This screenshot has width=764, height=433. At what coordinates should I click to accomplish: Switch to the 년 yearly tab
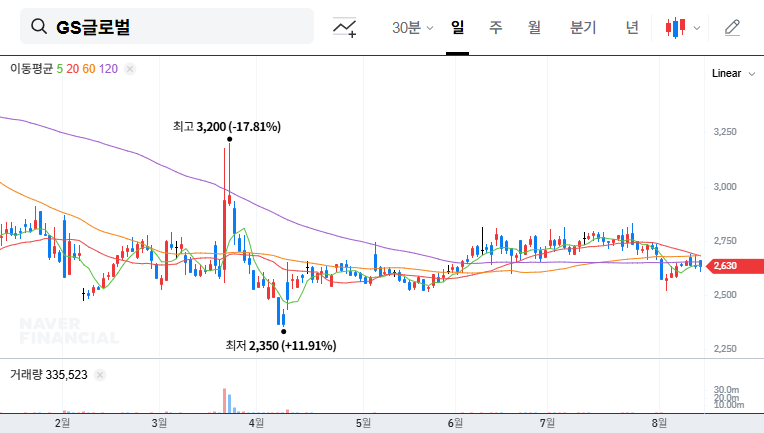632,27
